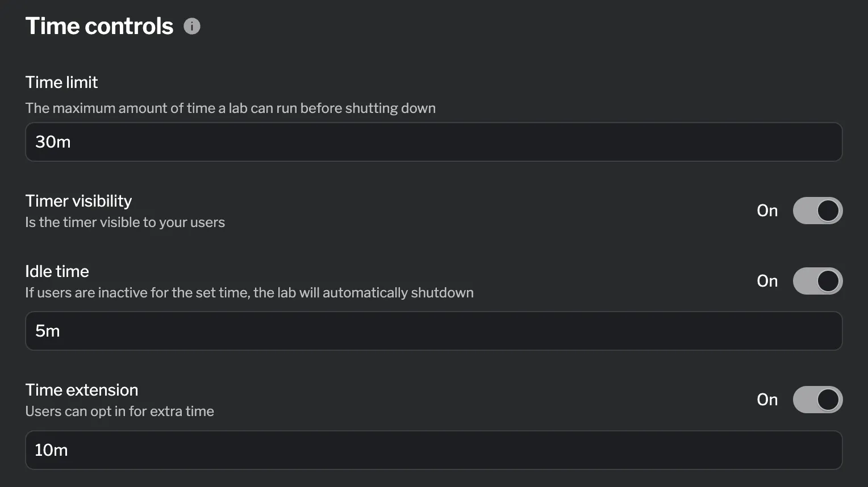Click 'Is the timer visible to your users' text

[x=125, y=222]
